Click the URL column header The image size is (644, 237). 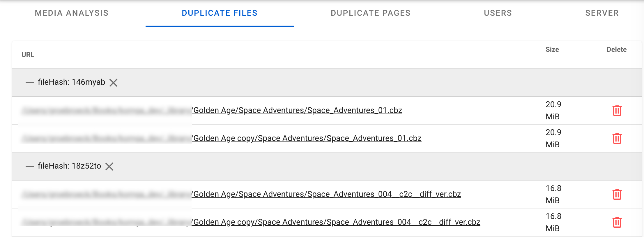pyautogui.click(x=28, y=54)
